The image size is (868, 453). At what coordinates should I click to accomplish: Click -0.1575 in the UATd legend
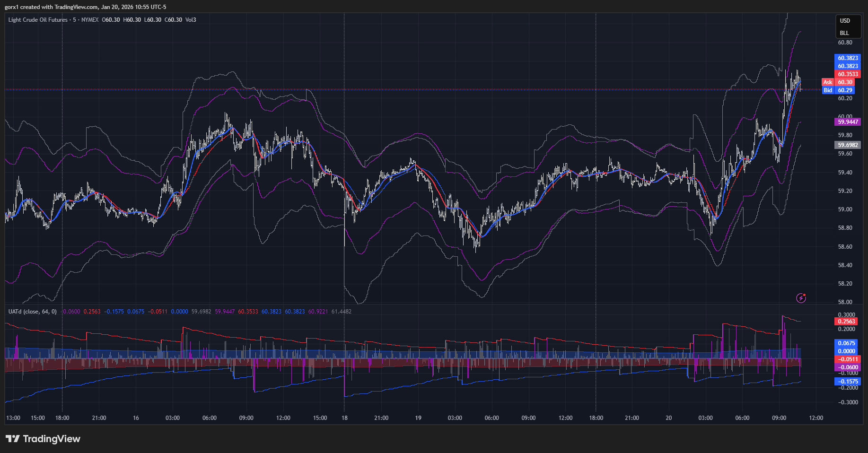pyautogui.click(x=114, y=312)
